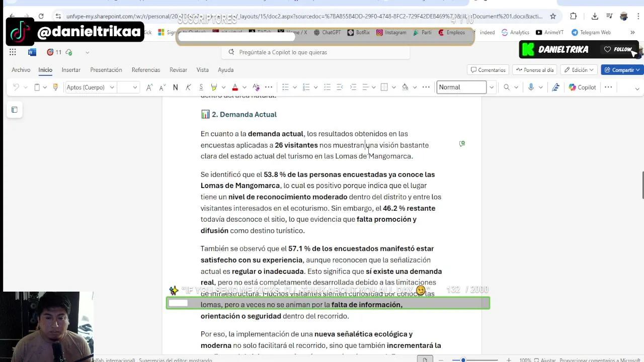
Task: Click the Ponerse al día button
Action: [x=535, y=70]
